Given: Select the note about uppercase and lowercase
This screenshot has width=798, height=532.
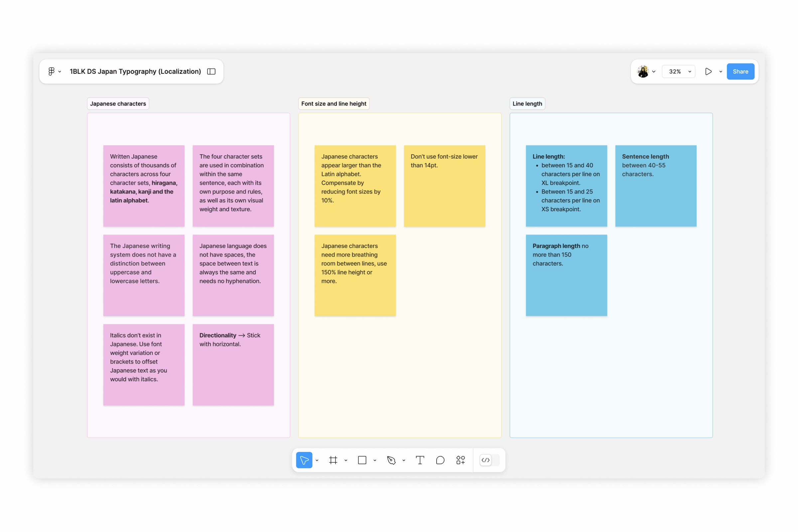Looking at the screenshot, I should pos(144,275).
